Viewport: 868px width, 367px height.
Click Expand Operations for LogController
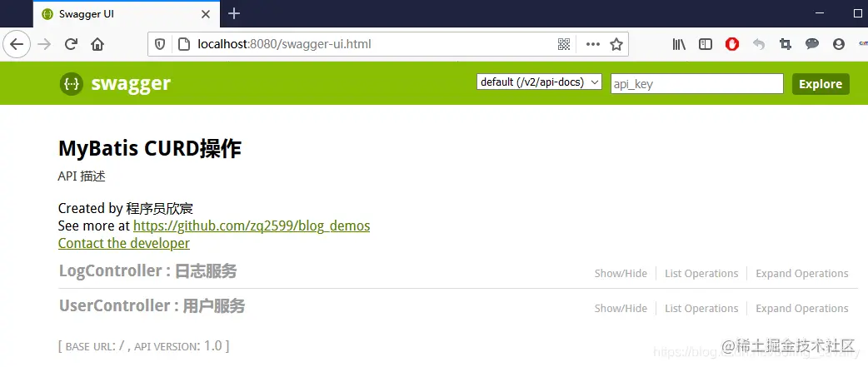tap(802, 274)
